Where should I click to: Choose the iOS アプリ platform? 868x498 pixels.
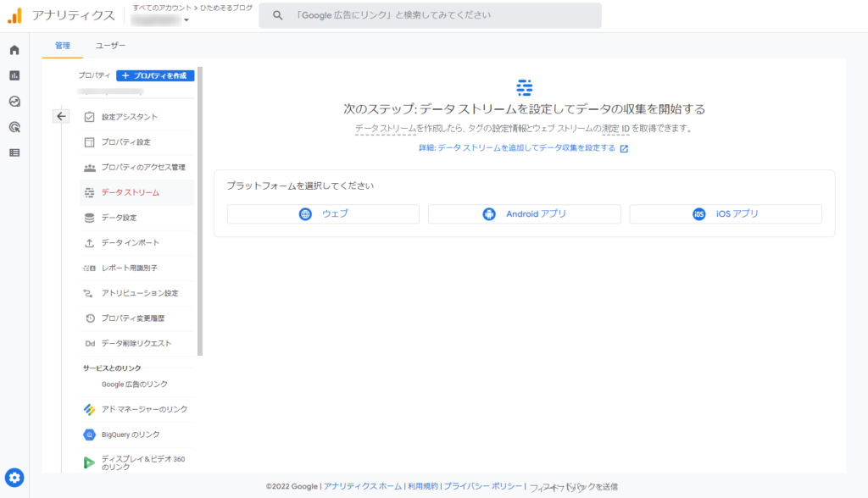(x=725, y=214)
